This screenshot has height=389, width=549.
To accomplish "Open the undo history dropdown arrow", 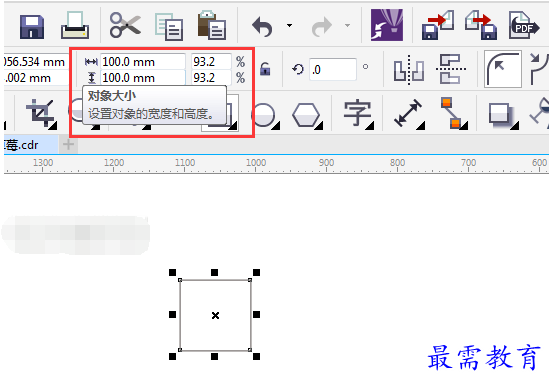I will click(x=289, y=25).
